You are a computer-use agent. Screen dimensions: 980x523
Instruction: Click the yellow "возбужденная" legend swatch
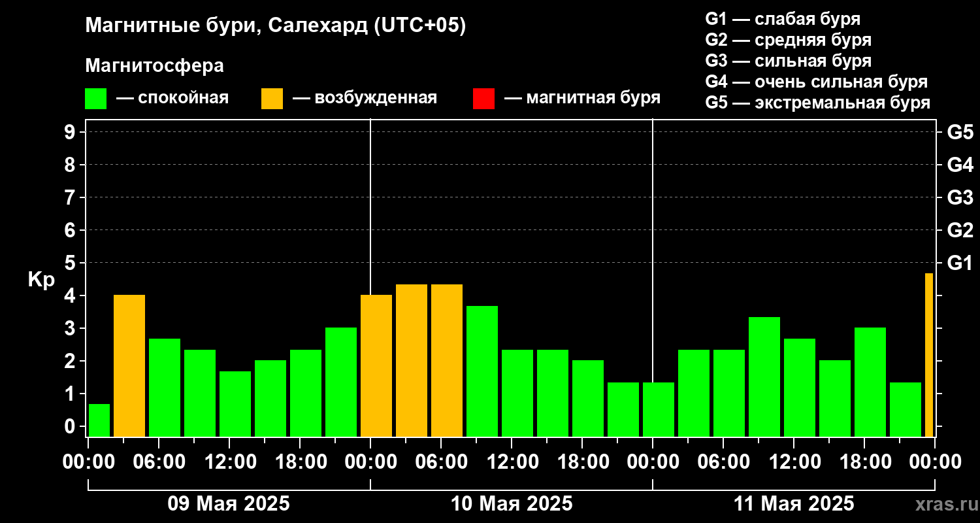point(272,99)
